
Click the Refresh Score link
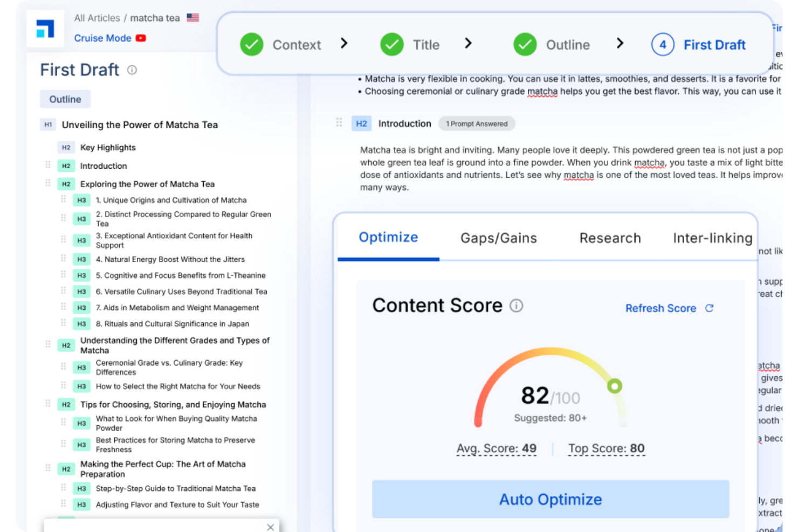coord(661,308)
